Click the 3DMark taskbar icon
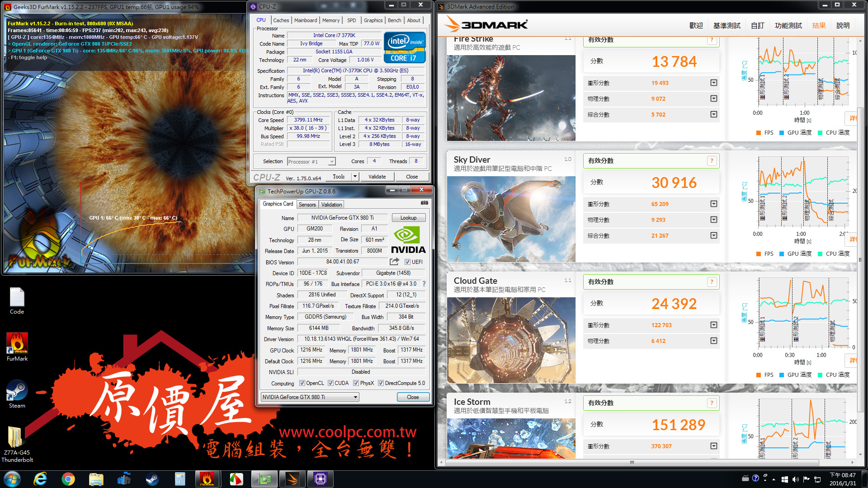 (292, 479)
